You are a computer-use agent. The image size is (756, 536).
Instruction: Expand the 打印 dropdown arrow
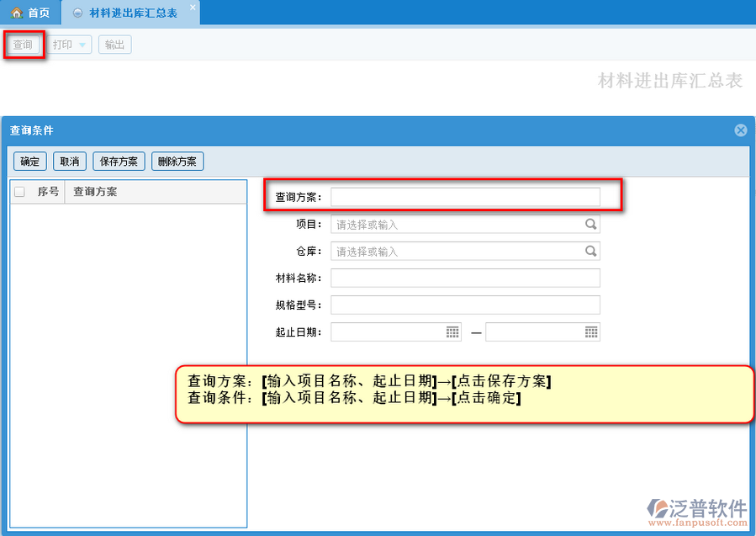pos(82,45)
